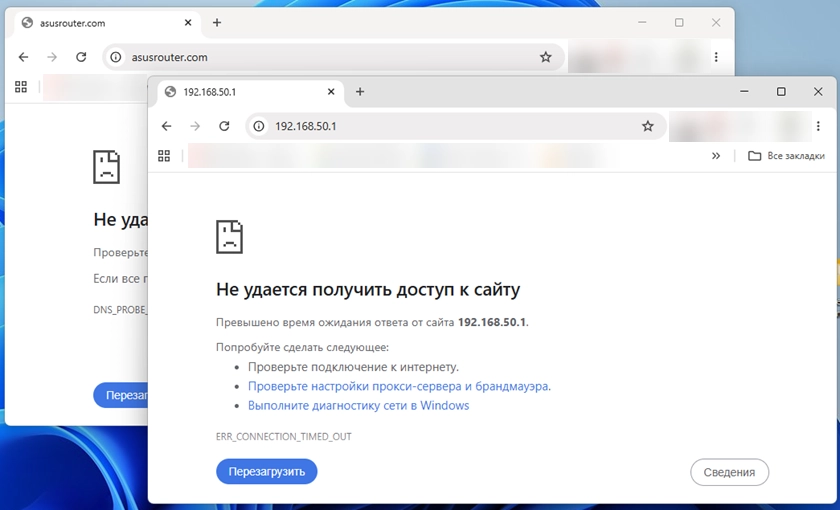This screenshot has width=840, height=510.
Task: Maximize the 192.168.50.1 window
Action: coord(781,92)
